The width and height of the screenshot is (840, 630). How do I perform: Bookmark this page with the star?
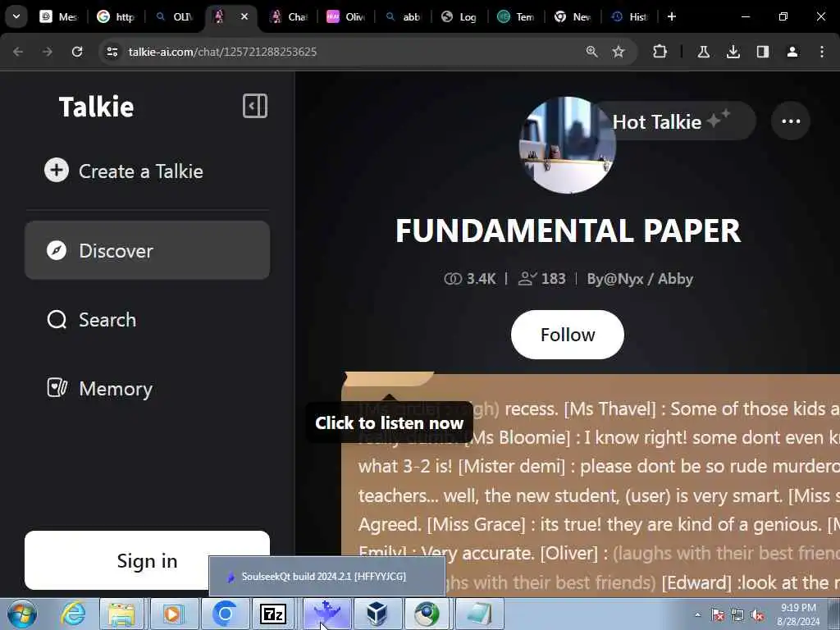pos(619,52)
